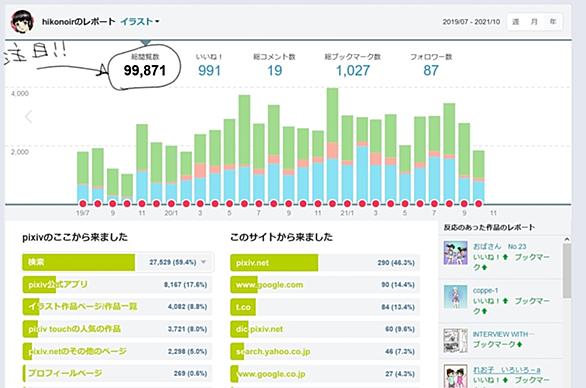Switch to the monthly (月) view
Image resolution: width=586 pixels, height=388 pixels.
pyautogui.click(x=534, y=22)
